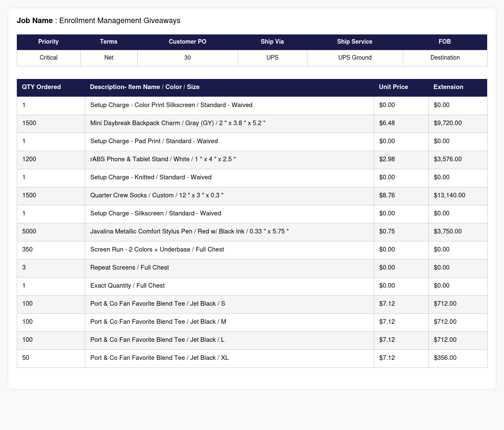Click the Customer PO column header
Image resolution: width=504 pixels, height=430 pixels.
pos(187,42)
